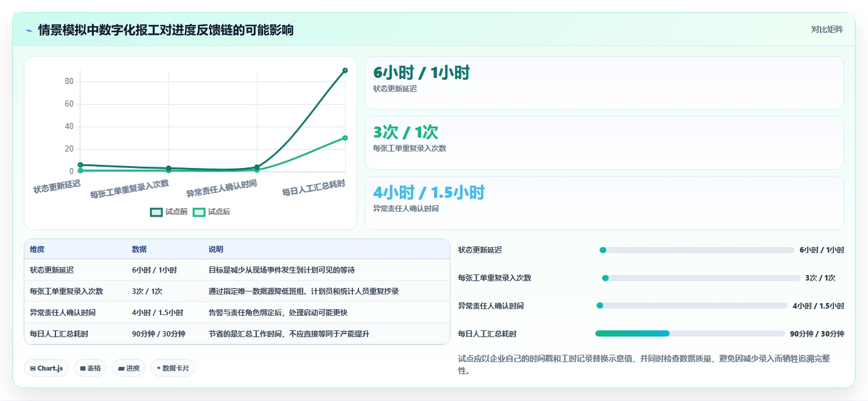Click the chart axis label 状态更新延迟
Viewport: 868px width, 401px height.
57,186
